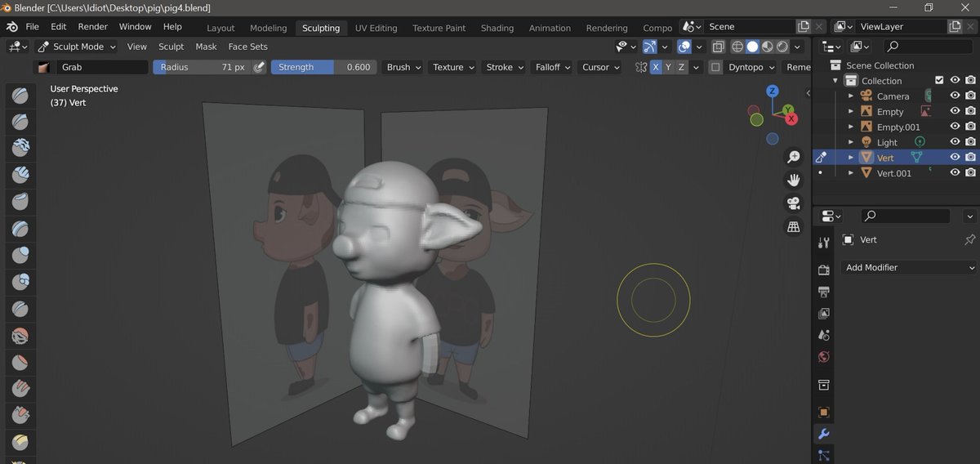Image resolution: width=980 pixels, height=464 pixels.
Task: Switch to the Shading workspace tab
Action: (497, 28)
